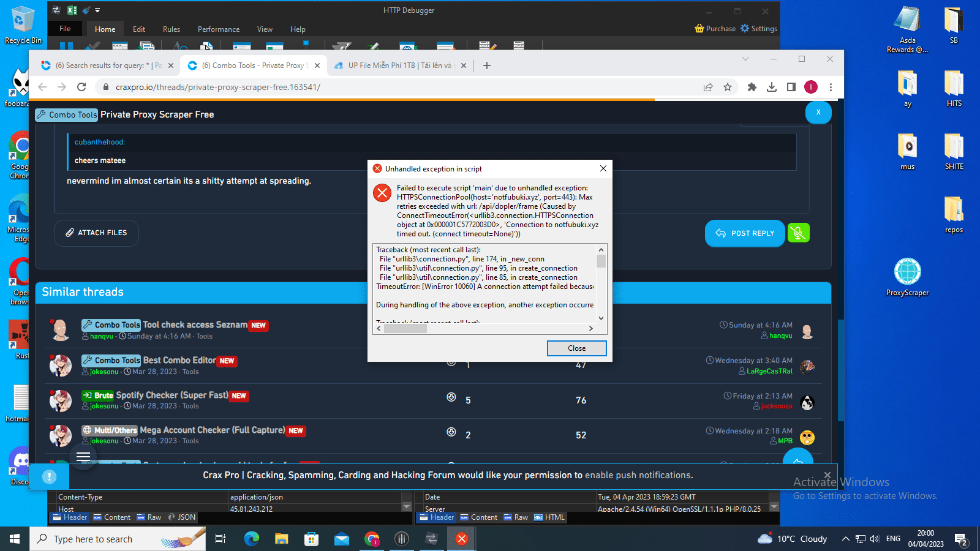Open browser tab search chevron
Viewport: 980px width, 551px height.
click(x=745, y=59)
